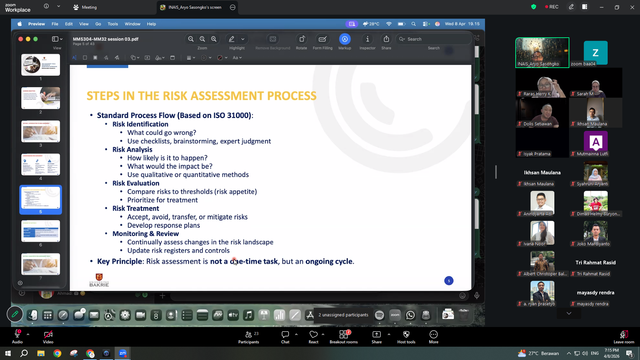Open the Tools menu in Preview
The height and width of the screenshot is (360, 640).
[113, 24]
